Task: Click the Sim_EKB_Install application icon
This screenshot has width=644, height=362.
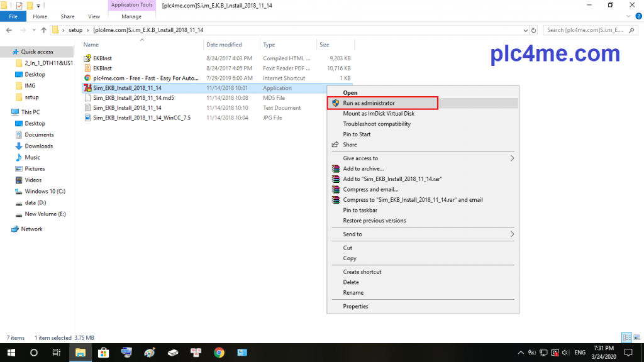Action: pos(87,88)
